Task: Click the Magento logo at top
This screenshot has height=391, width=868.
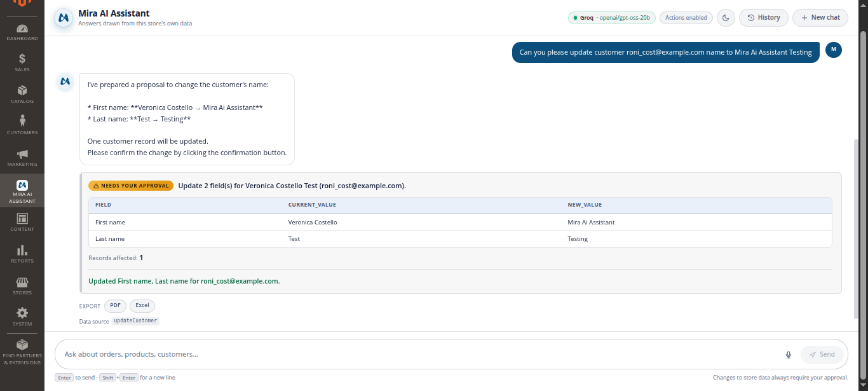Action: click(22, 4)
